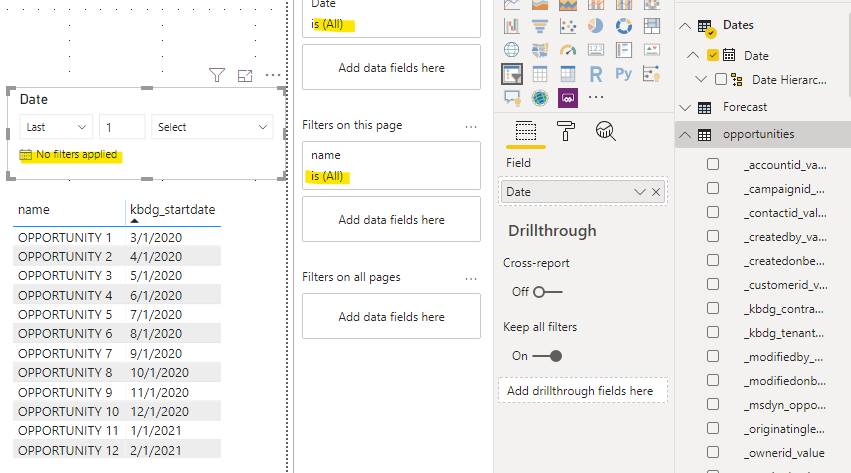
Task: Click Add data fields under name filter
Action: [391, 219]
